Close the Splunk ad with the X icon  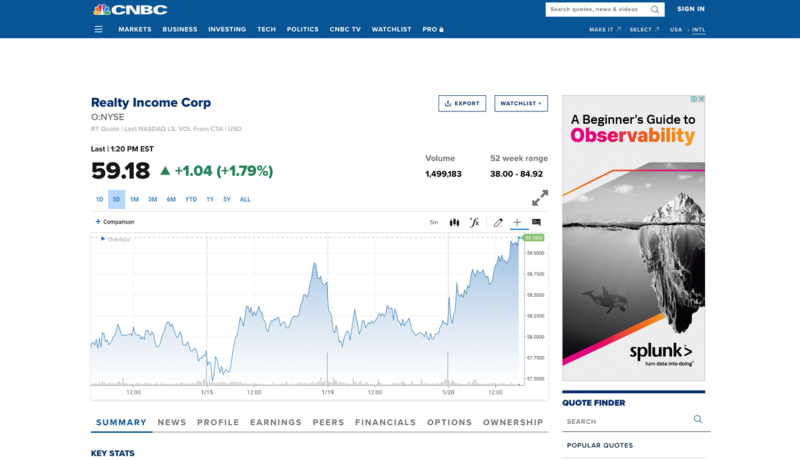[x=702, y=99]
